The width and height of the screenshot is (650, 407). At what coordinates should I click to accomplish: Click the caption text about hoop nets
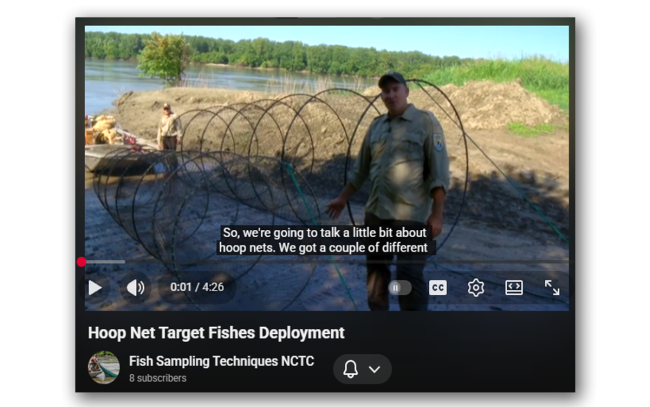coord(324,240)
